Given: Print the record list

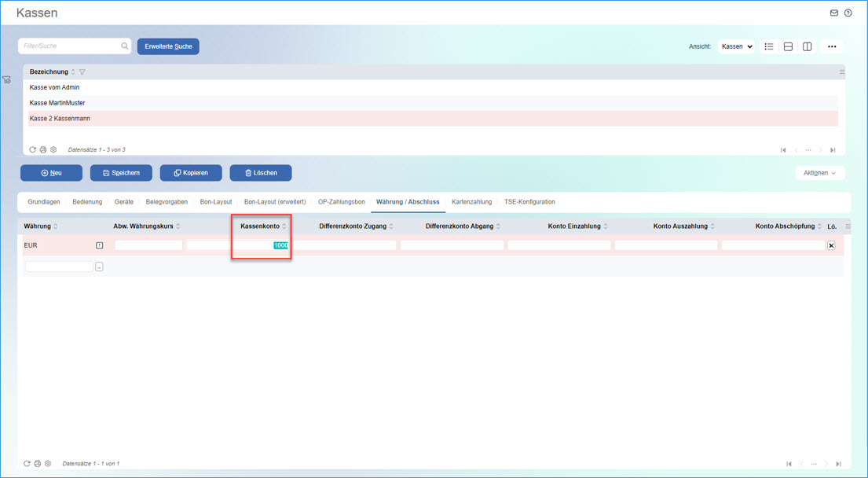Looking at the screenshot, I should coord(42,149).
